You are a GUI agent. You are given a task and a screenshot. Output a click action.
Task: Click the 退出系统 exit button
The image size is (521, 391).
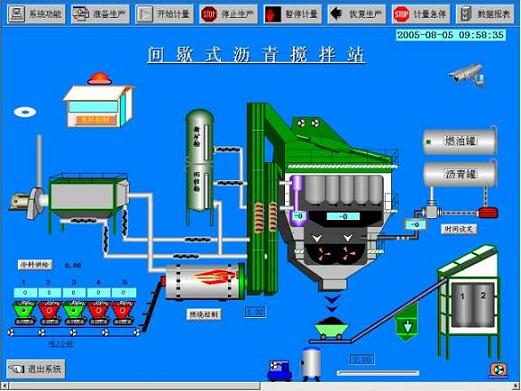[36, 369]
